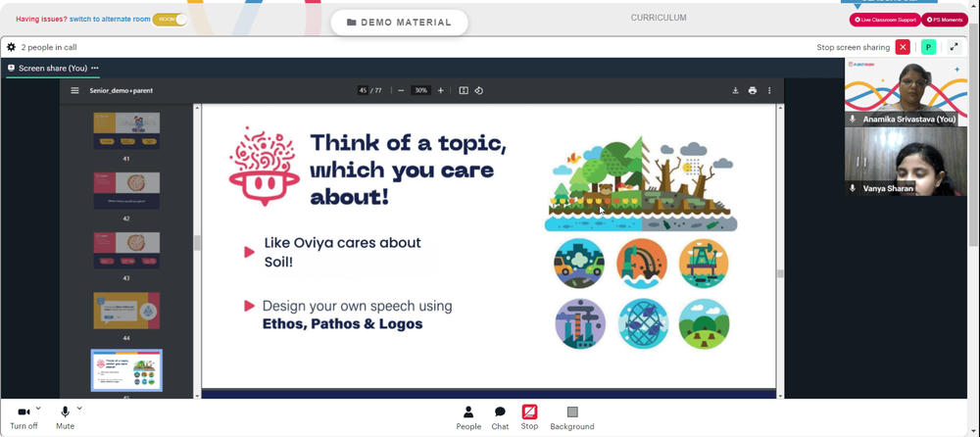Open the call settings gear icon
The height and width of the screenshot is (437, 980).
[11, 47]
